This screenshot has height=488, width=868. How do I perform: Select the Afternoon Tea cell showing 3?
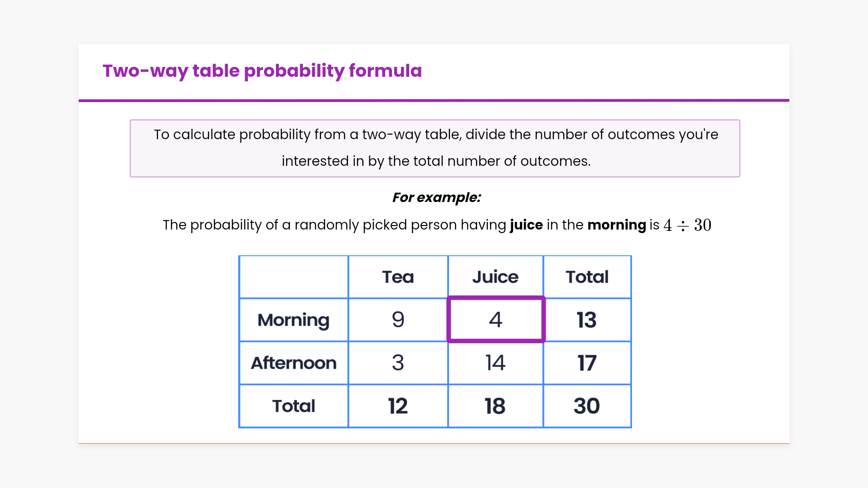[x=398, y=363]
